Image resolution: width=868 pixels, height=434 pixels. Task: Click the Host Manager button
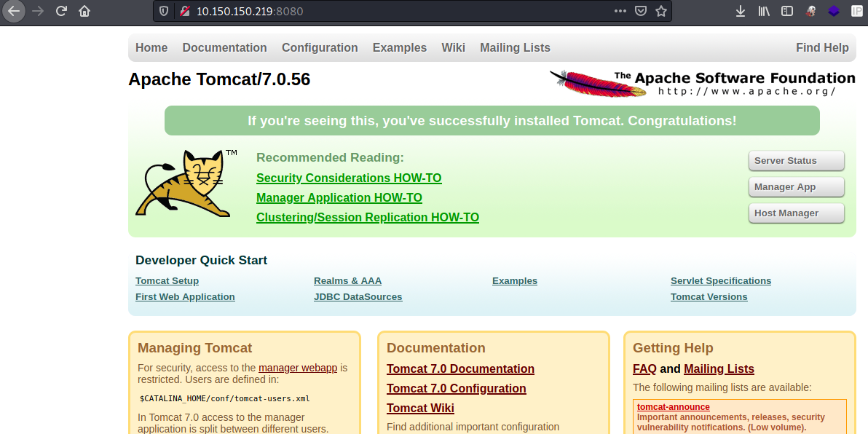[x=796, y=213]
